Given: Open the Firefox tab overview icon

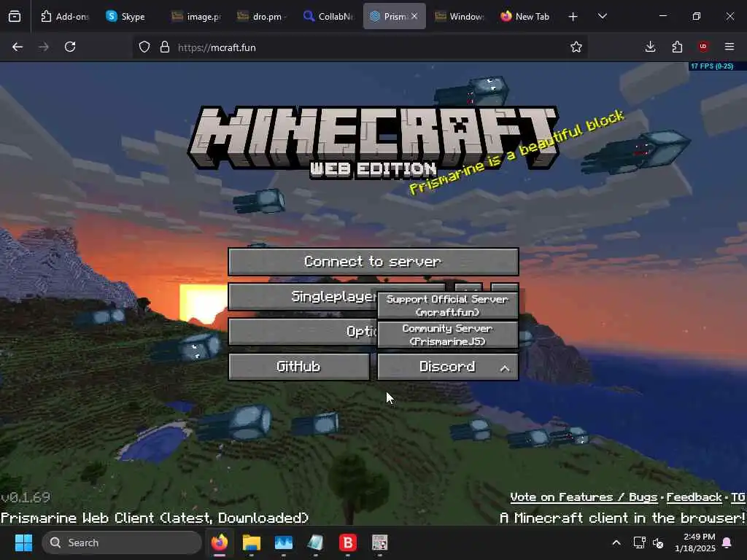Looking at the screenshot, I should pos(15,16).
